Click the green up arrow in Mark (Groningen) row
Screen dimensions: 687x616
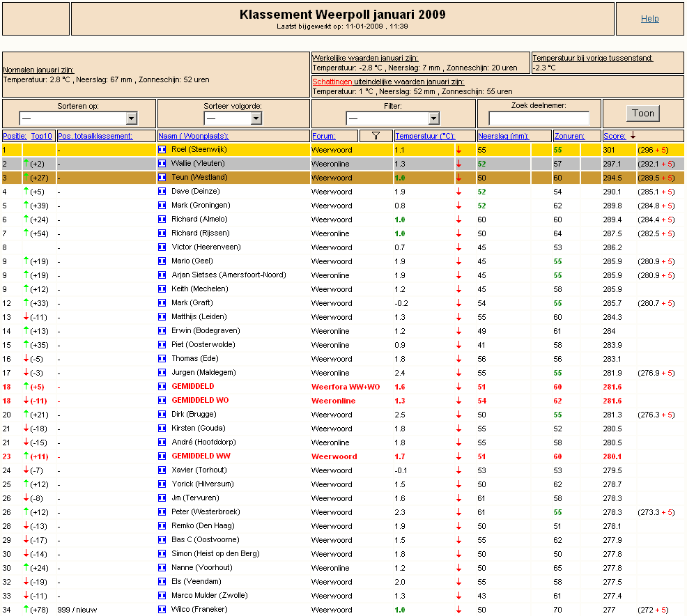(26, 206)
